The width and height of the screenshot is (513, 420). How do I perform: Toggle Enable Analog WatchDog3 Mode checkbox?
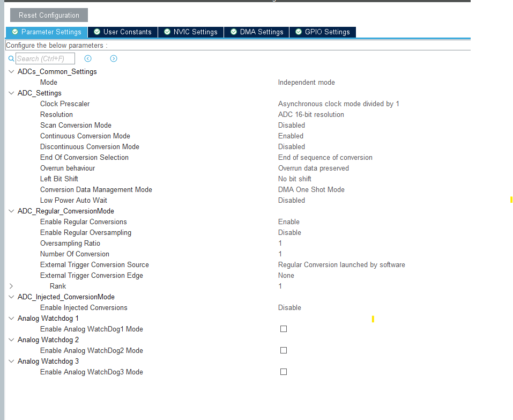(283, 372)
